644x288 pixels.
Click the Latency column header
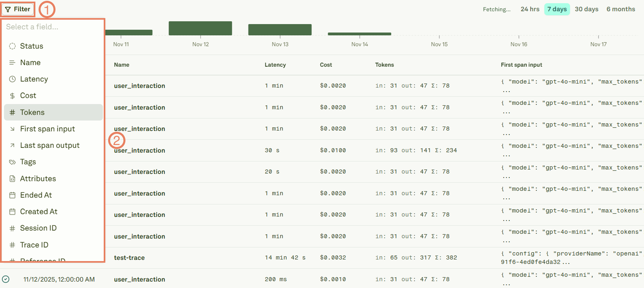pos(275,65)
